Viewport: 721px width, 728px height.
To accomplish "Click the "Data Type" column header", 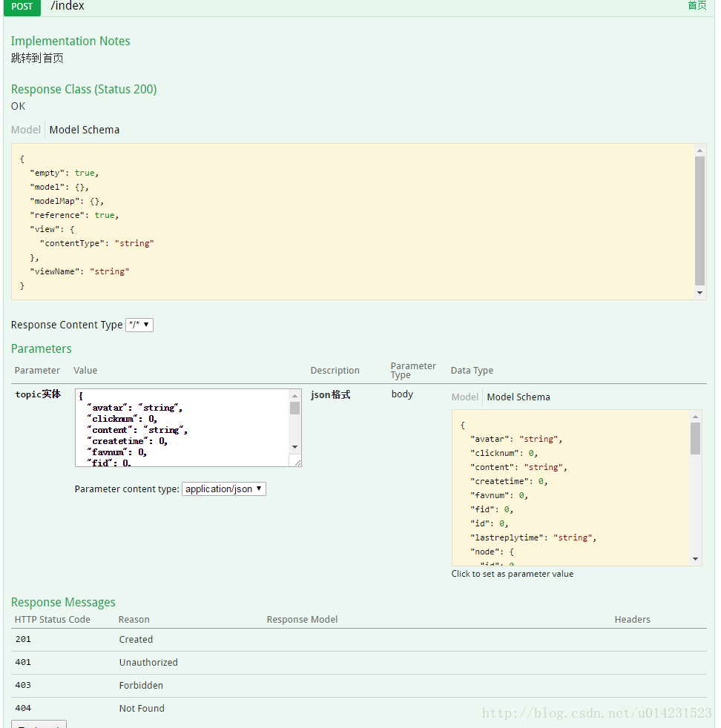I will 472,371.
